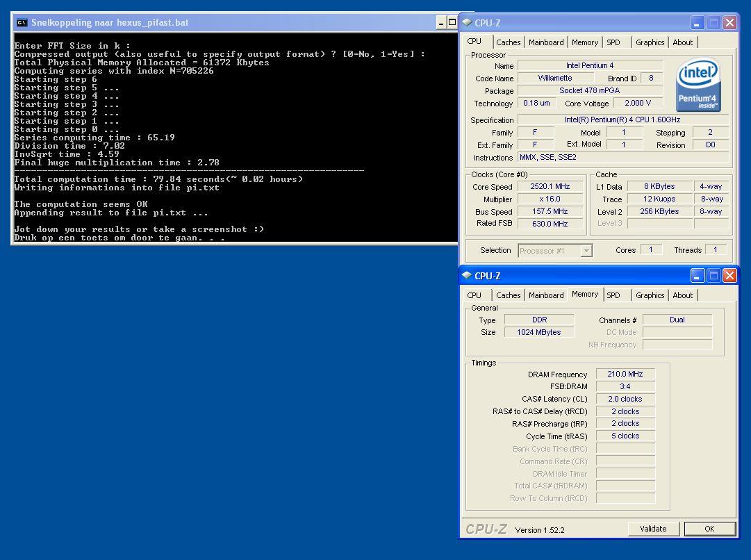Click the OK button in CPU-Z
Viewport: 751px width, 560px height.
(x=710, y=528)
